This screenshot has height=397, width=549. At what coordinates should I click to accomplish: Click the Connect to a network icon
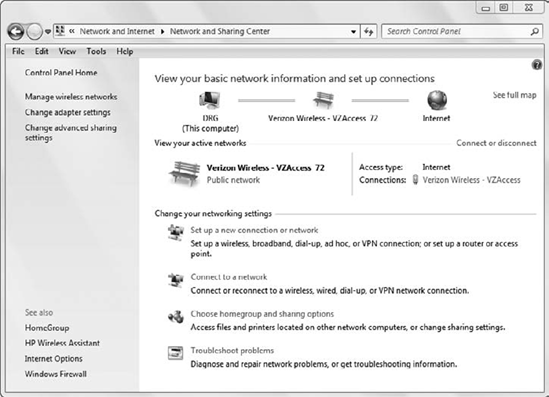pyautogui.click(x=176, y=280)
